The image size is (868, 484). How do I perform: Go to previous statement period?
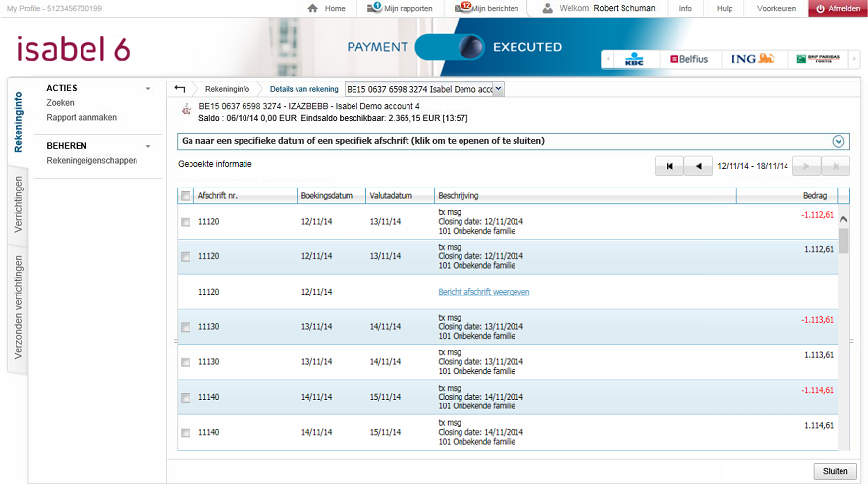coord(698,167)
